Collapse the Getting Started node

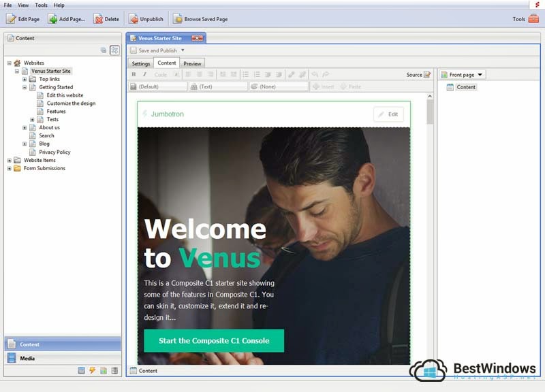[25, 88]
